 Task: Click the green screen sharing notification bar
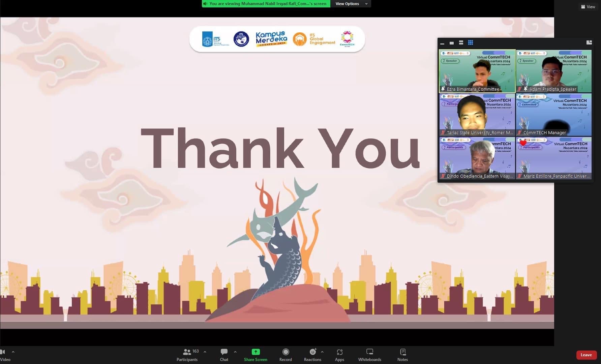pyautogui.click(x=266, y=4)
